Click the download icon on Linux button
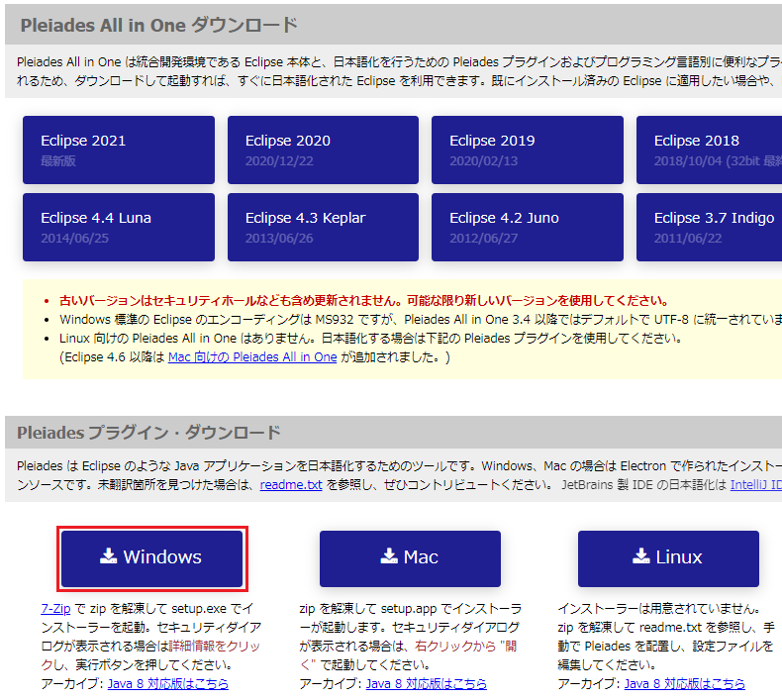 (x=640, y=555)
